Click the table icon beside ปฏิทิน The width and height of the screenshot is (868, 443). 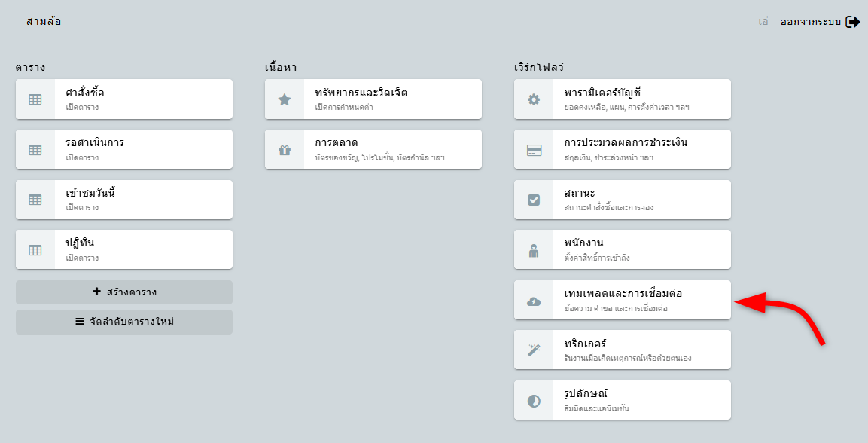coord(35,250)
